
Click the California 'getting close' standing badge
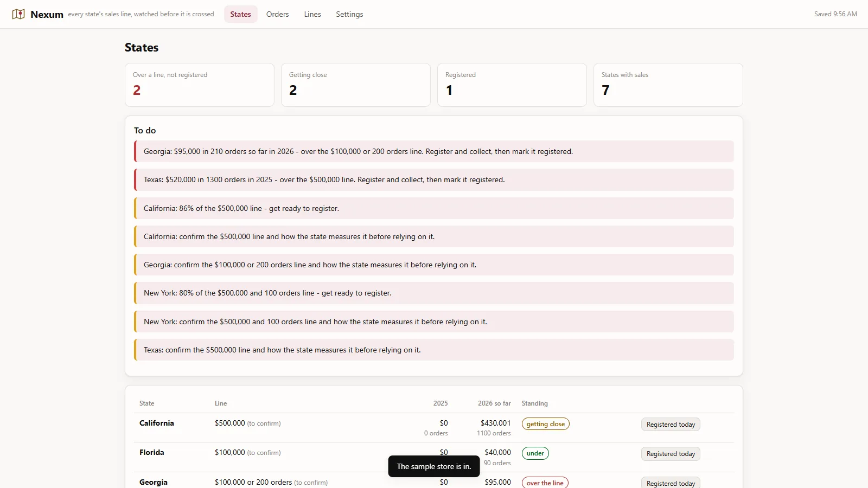[545, 424]
